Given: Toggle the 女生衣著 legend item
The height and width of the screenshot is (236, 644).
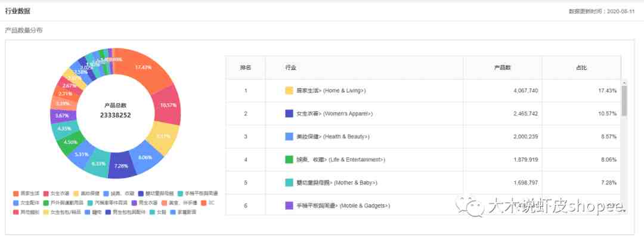Looking at the screenshot, I should [56, 193].
